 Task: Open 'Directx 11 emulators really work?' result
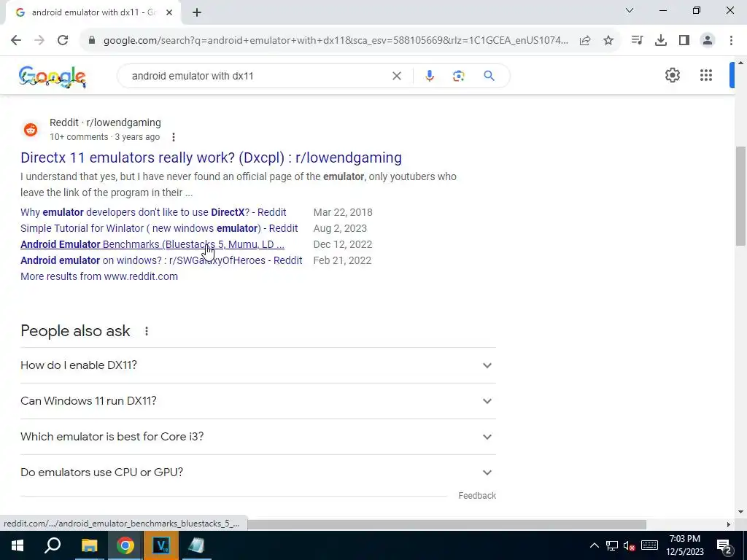(x=211, y=157)
